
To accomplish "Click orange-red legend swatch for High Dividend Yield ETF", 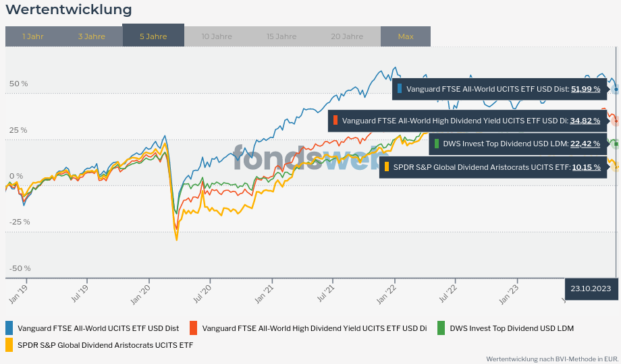I will click(x=193, y=328).
